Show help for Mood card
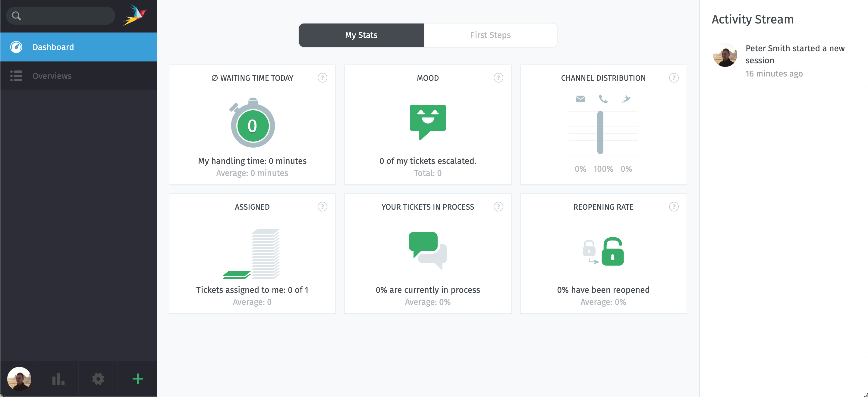Viewport: 868px width, 397px height. (x=498, y=78)
